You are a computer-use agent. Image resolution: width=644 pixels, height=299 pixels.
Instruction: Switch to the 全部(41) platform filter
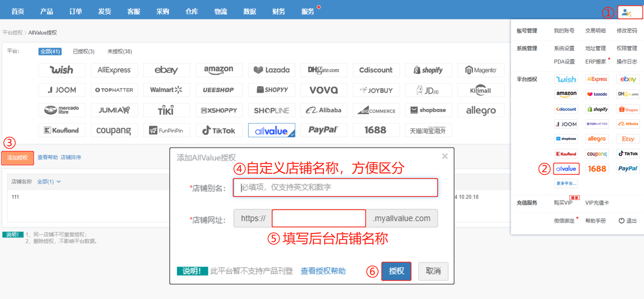[x=50, y=51]
